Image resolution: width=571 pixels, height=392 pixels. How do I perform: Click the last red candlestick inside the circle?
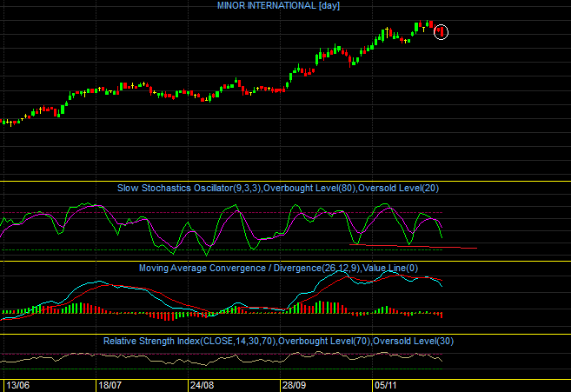pyautogui.click(x=442, y=31)
